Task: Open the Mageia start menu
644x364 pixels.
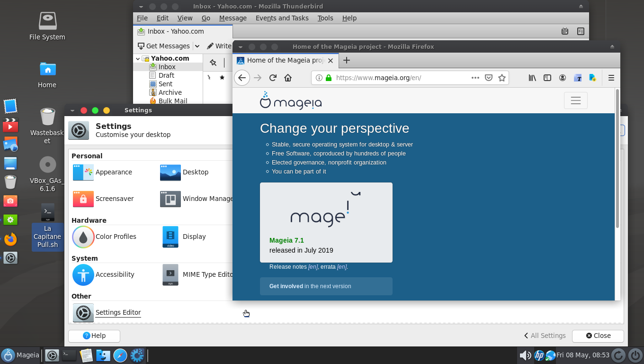Action: 21,355
